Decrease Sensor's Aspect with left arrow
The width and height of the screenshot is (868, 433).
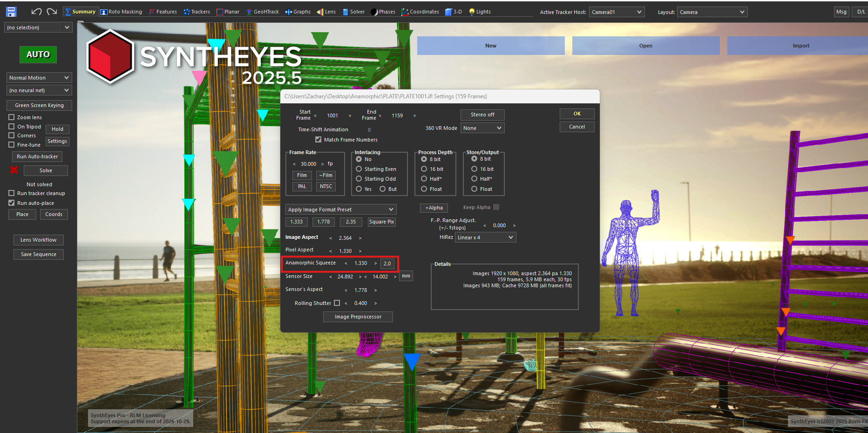346,290
